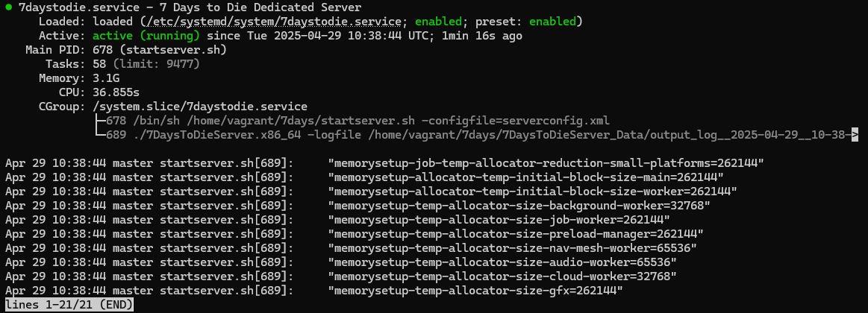This screenshot has width=868, height=313.
Task: Click the green "active (running)" status text
Action: point(146,36)
